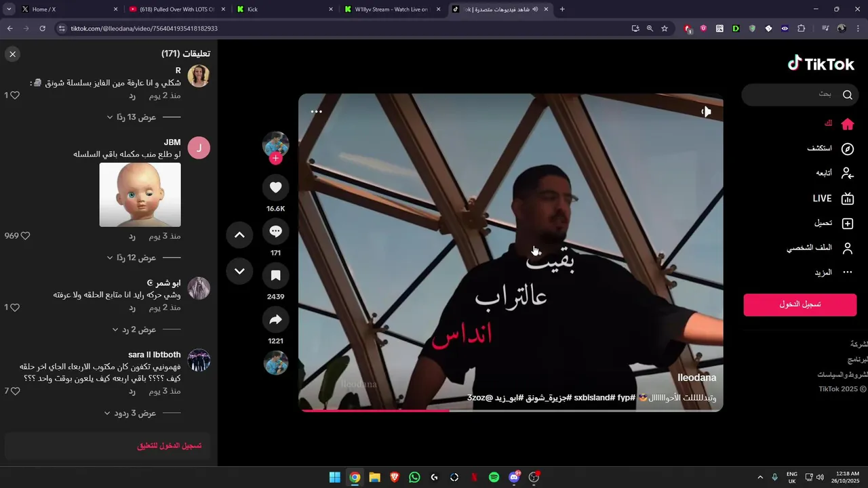Viewport: 868px width, 488px height.
Task: Open Chrome three-dot menu
Action: pyautogui.click(x=858, y=28)
